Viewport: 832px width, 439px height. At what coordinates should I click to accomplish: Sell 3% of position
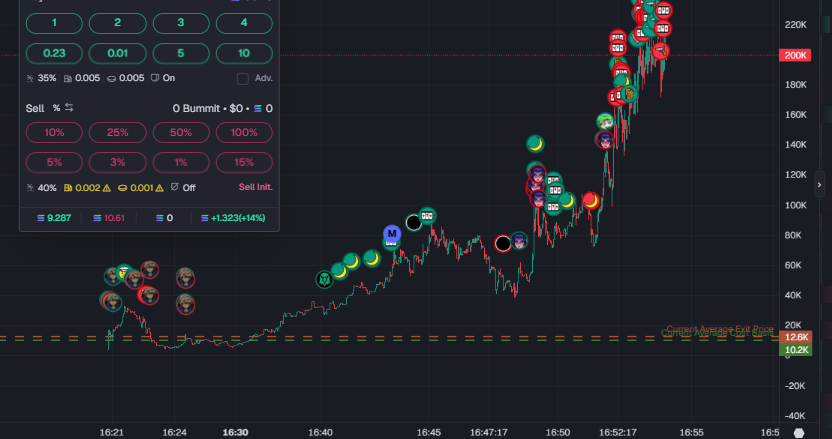point(117,162)
